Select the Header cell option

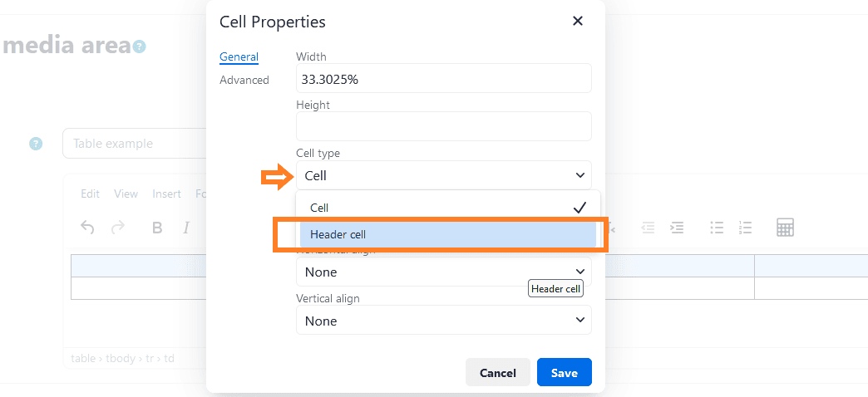tap(447, 235)
